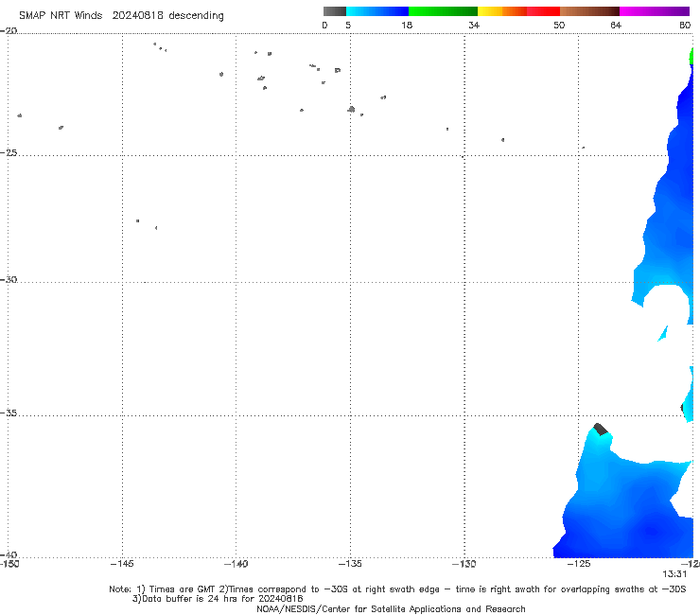The width and height of the screenshot is (700, 615).
Task: Click the longitude label '-145'
Action: 122,564
